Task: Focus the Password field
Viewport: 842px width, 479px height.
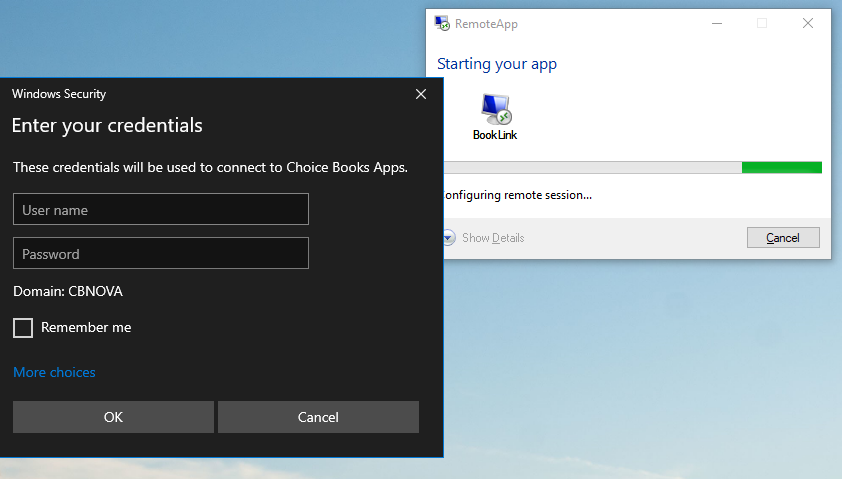Action: pos(161,253)
